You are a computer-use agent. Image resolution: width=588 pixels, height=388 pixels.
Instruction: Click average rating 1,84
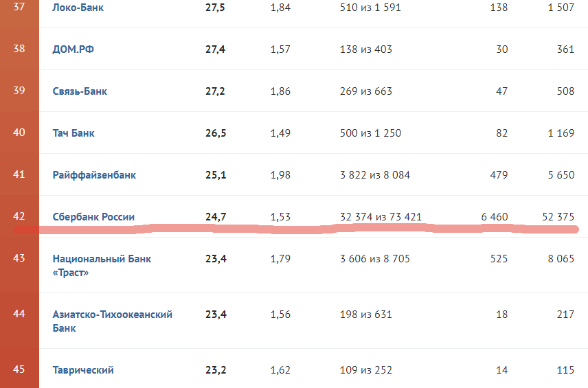(x=280, y=8)
